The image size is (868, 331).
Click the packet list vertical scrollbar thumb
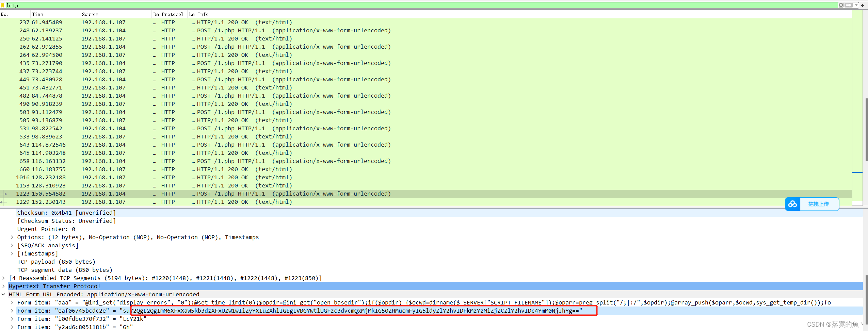(x=866, y=129)
